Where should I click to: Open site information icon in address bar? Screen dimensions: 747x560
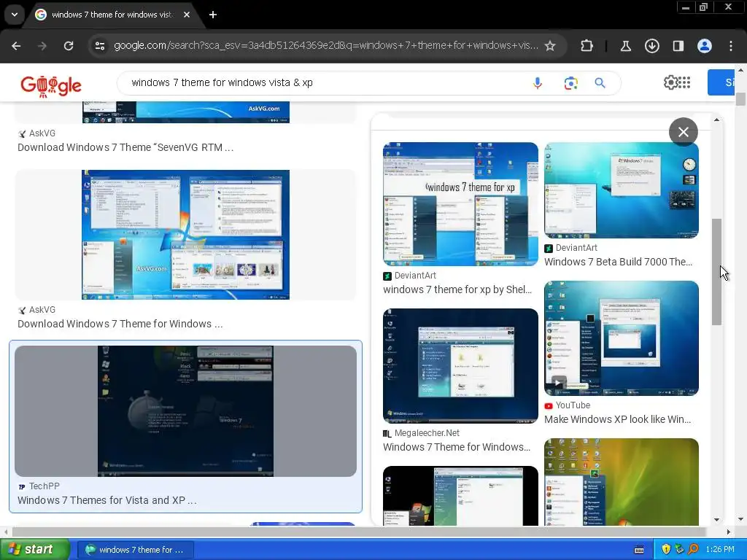(x=100, y=46)
